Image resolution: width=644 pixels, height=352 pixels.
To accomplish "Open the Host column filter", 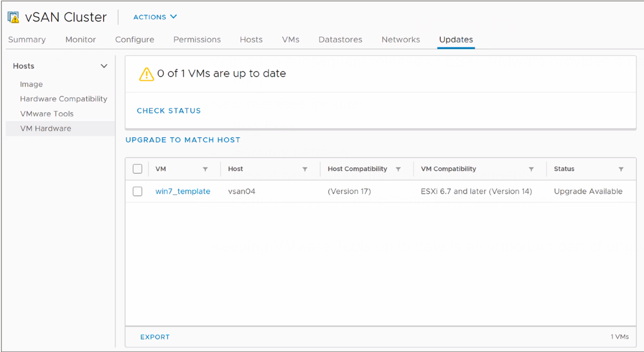I will [x=305, y=169].
